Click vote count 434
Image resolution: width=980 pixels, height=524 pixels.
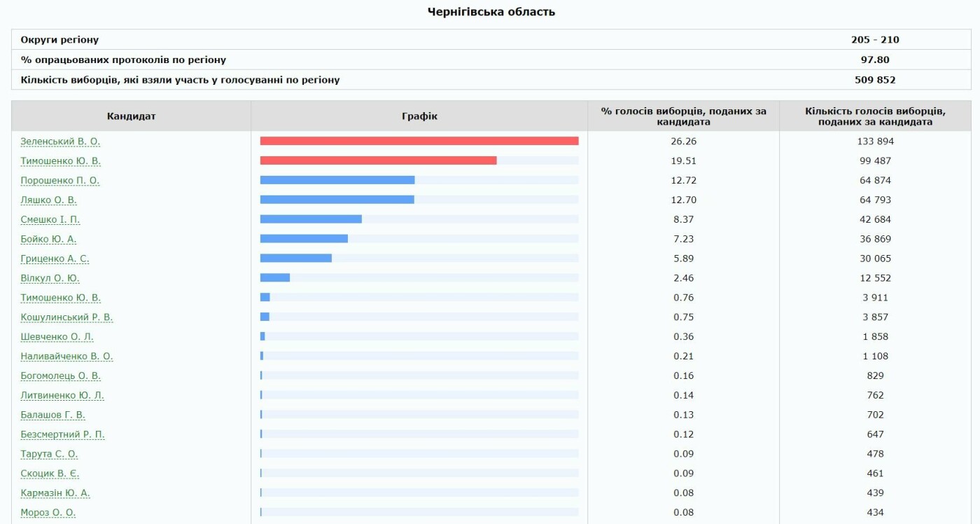pos(875,513)
